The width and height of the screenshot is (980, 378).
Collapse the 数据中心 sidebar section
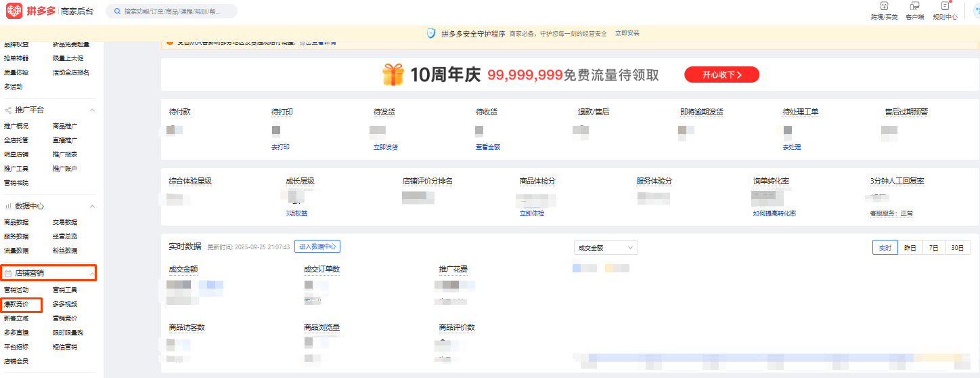[x=93, y=206]
